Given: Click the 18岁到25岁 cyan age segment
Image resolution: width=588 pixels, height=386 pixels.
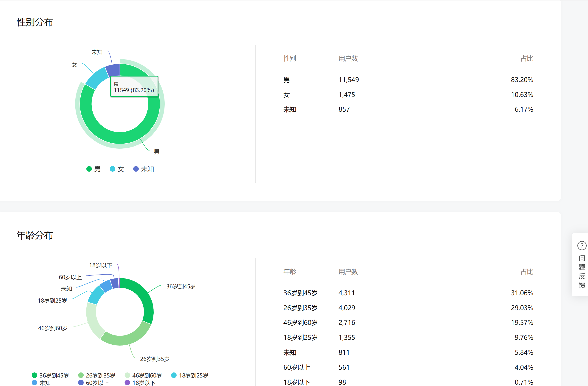Looking at the screenshot, I should point(96,295).
